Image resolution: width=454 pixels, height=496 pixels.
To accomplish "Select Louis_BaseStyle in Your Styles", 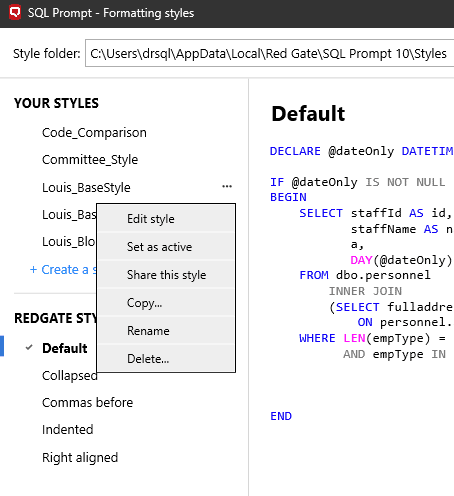I will (x=86, y=187).
